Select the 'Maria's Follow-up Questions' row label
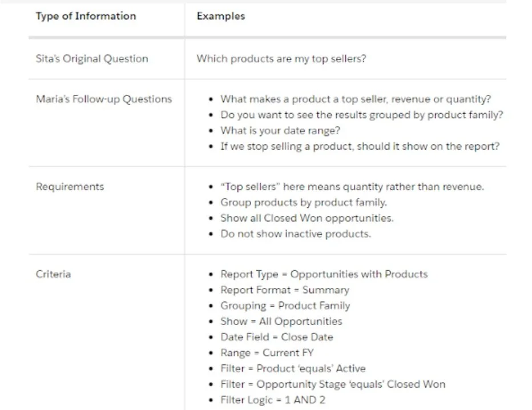Image resolution: width=532 pixels, height=410 pixels. (x=103, y=99)
